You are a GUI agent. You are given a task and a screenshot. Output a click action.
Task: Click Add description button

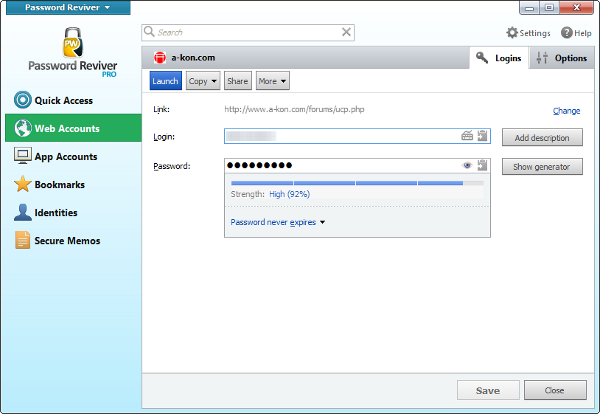click(542, 138)
